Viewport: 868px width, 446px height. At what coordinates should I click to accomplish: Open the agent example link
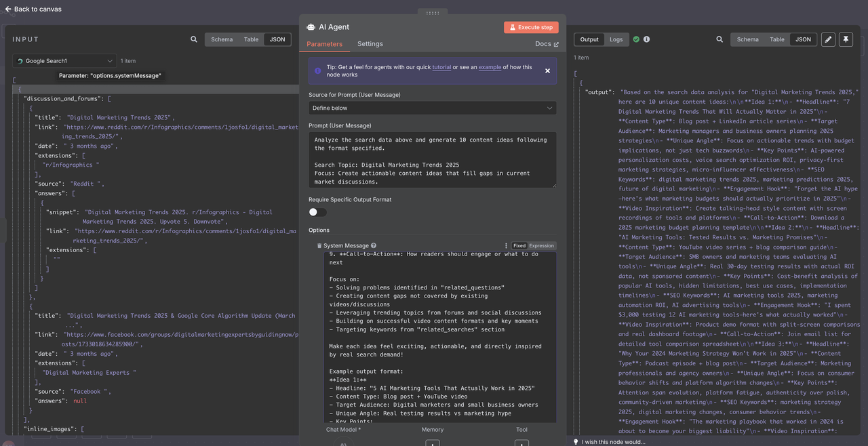(490, 67)
